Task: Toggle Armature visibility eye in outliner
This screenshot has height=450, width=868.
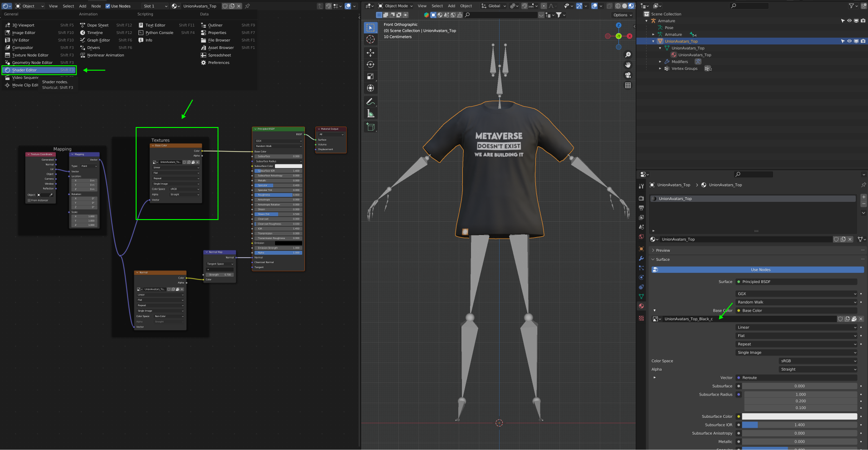Action: coord(849,21)
